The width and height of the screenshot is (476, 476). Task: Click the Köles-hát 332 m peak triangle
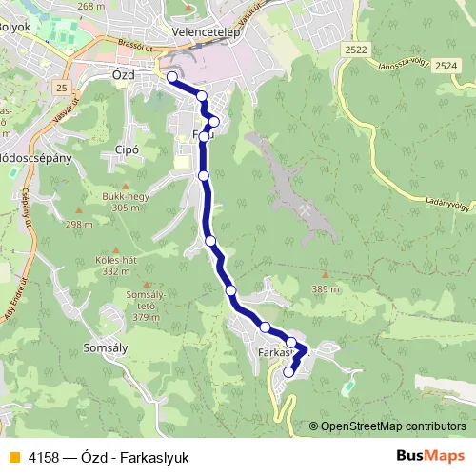coord(116,250)
